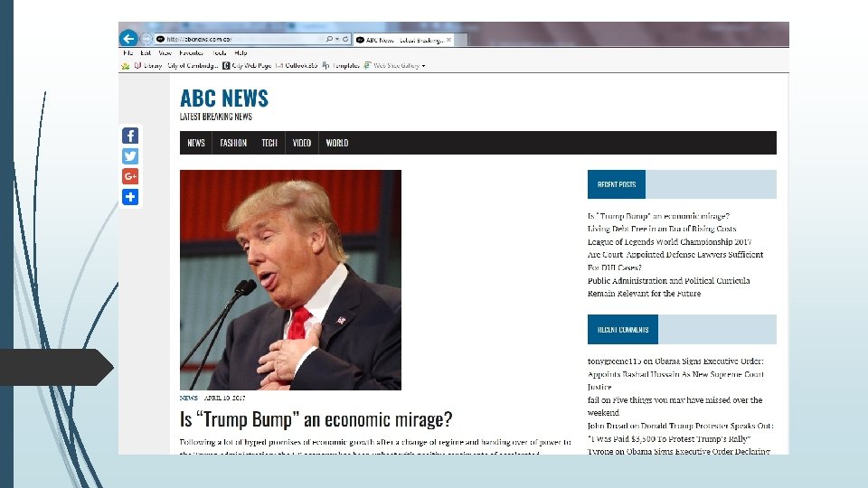Open the WORLD navigation item
The image size is (868, 488).
(x=337, y=143)
